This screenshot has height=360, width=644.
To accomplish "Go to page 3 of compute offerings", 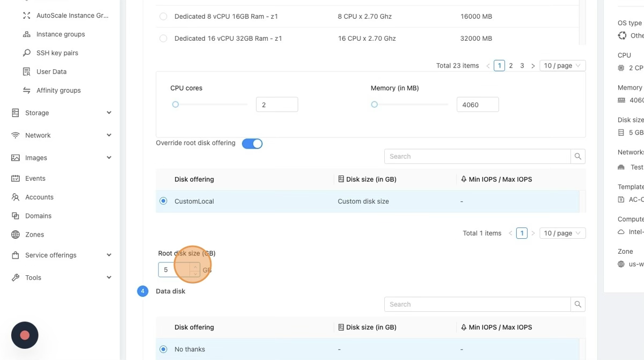I will tap(522, 66).
